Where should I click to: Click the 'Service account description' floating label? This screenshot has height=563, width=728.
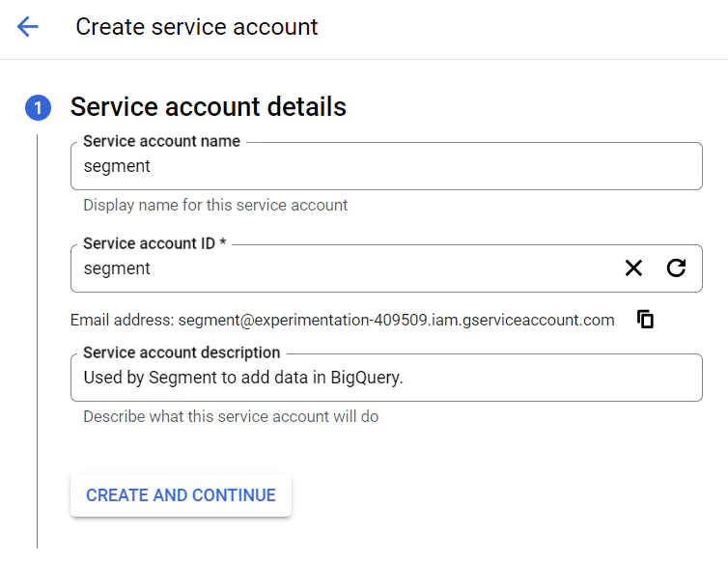pyautogui.click(x=182, y=352)
